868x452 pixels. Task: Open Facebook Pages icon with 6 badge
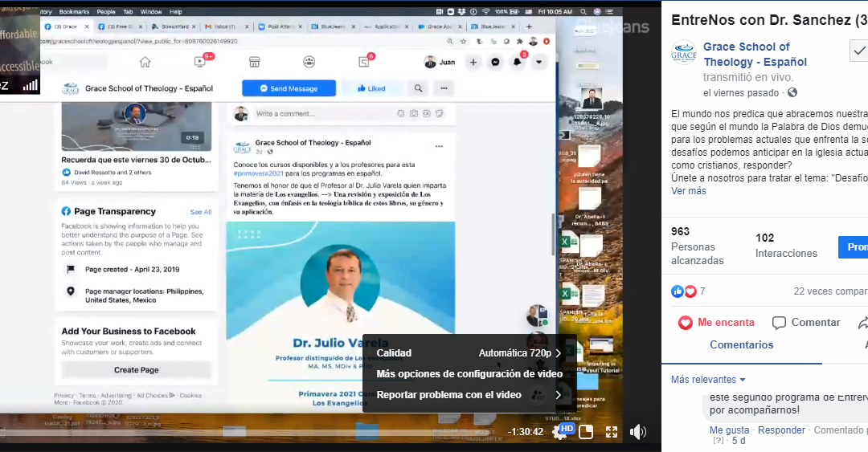click(364, 62)
